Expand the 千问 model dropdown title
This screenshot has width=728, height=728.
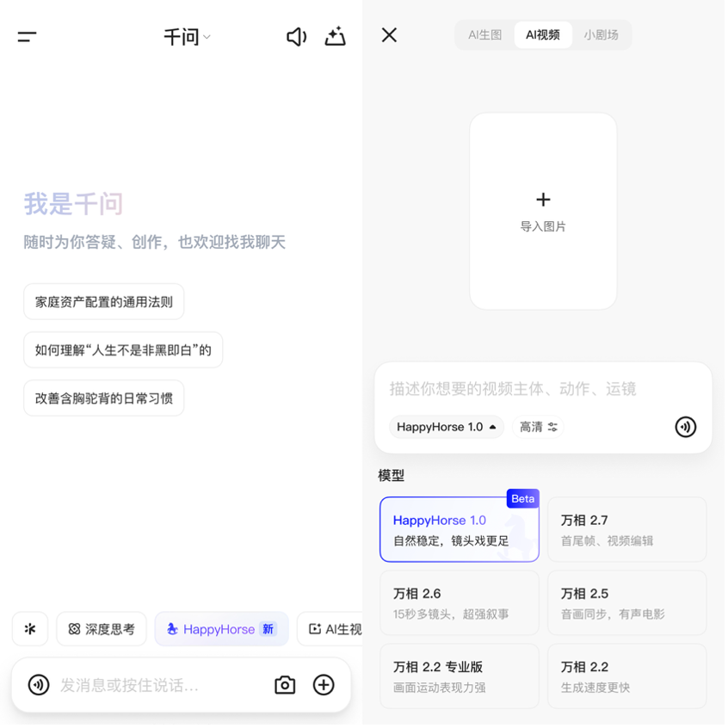tap(187, 37)
